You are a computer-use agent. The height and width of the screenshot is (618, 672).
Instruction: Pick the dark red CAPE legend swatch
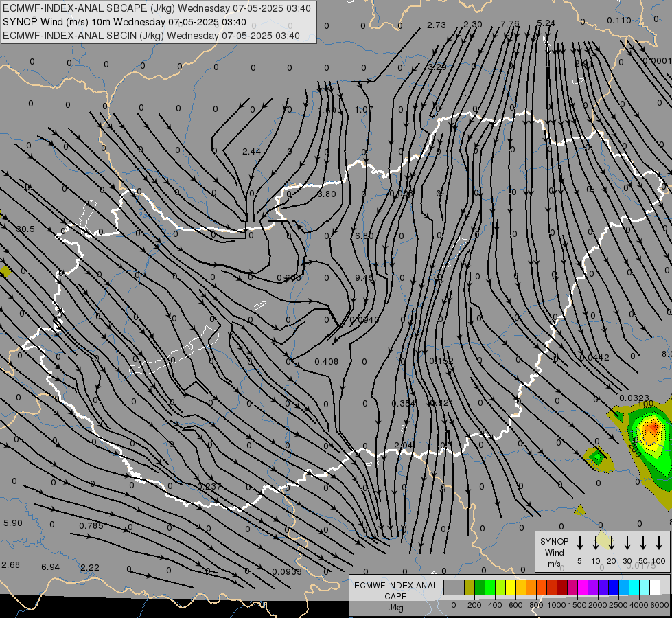coord(562,587)
